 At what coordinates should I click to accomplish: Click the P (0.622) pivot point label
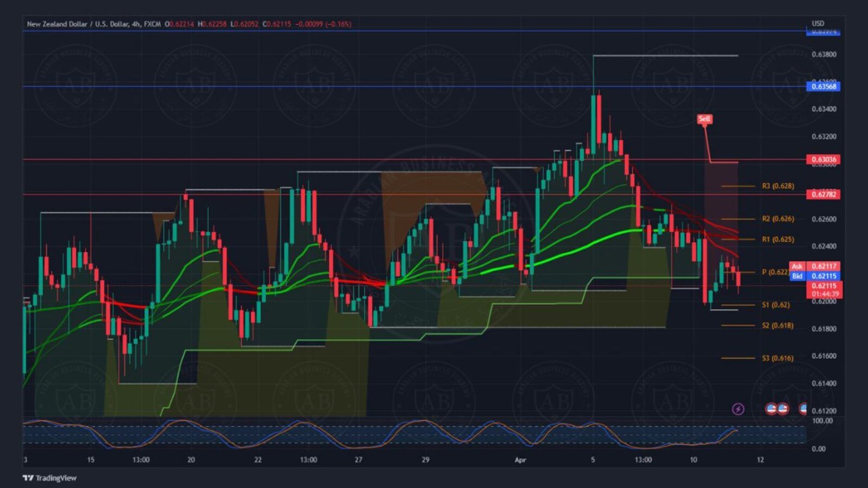pyautogui.click(x=774, y=272)
